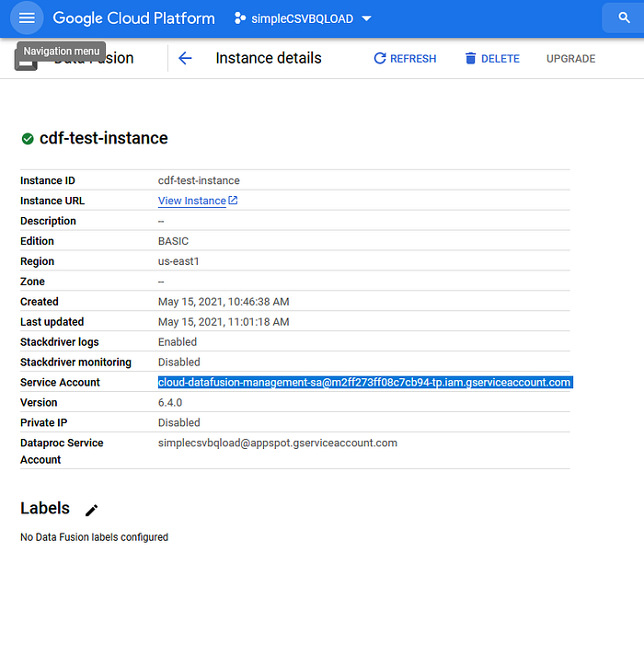The image size is (644, 656).
Task: Click the project hexagon icon beside simpleCSVBQLOAD
Action: (x=240, y=18)
